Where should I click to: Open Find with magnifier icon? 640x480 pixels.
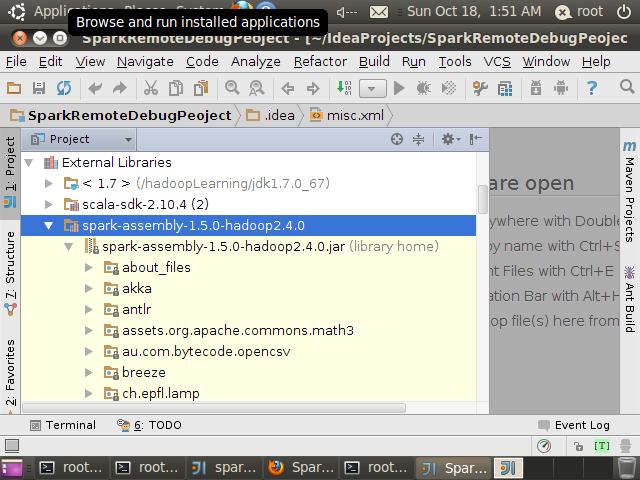[232, 88]
